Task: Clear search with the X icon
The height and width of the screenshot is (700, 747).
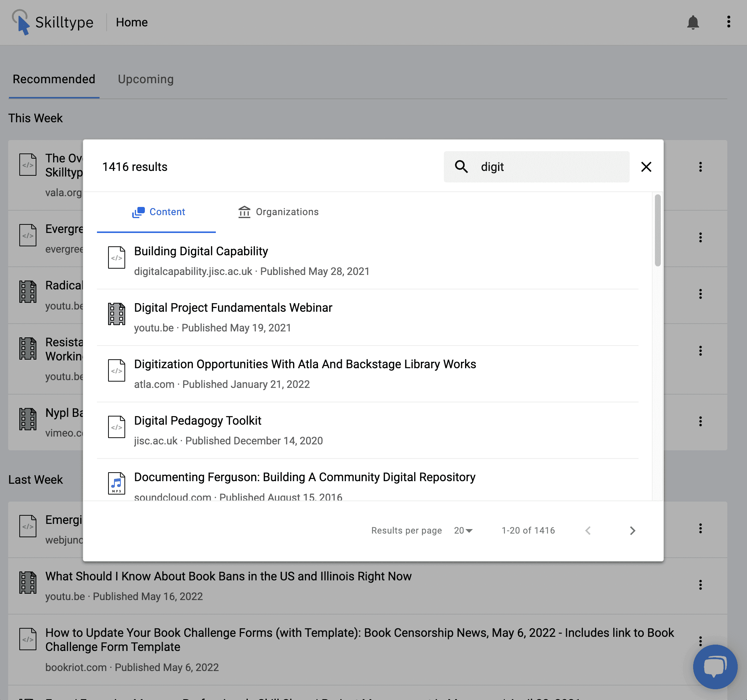Action: point(646,166)
